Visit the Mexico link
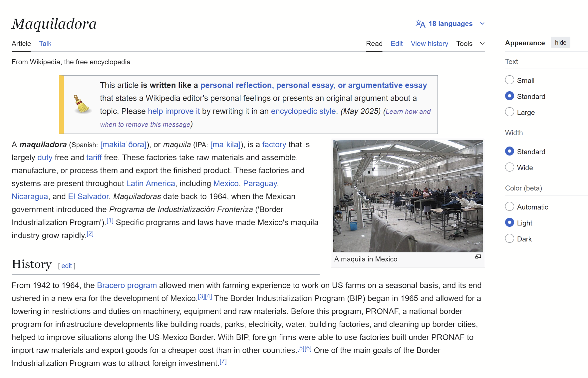588x378 pixels. tap(226, 184)
